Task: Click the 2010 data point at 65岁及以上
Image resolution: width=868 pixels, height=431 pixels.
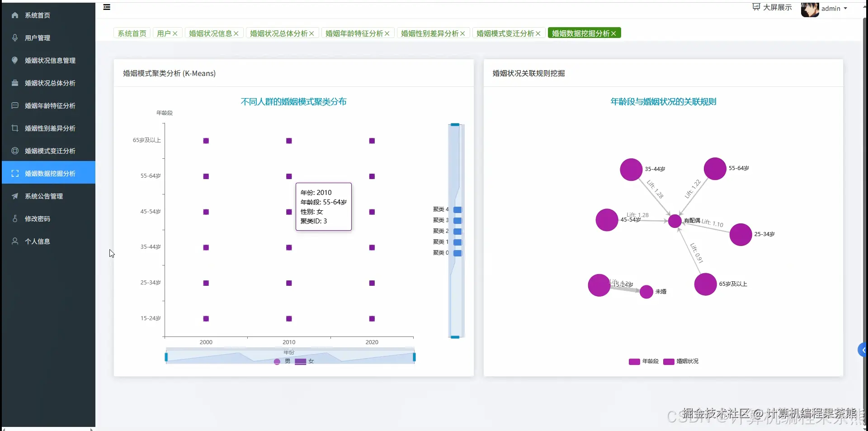Action: (289, 141)
